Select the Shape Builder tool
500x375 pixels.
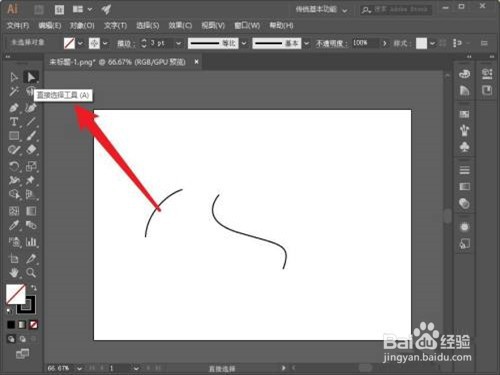14,194
